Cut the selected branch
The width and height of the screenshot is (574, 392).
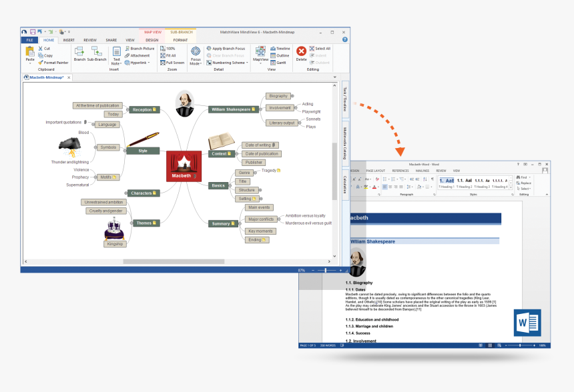tap(44, 48)
